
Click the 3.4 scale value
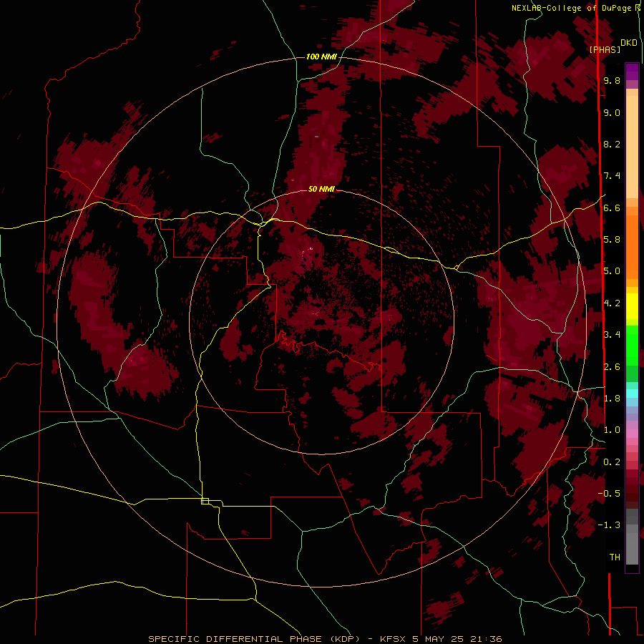pos(612,335)
